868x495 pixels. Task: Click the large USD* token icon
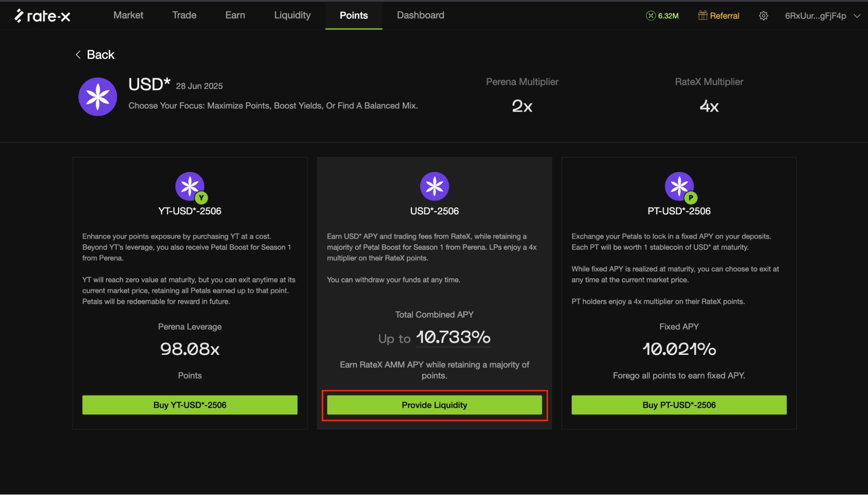click(98, 97)
